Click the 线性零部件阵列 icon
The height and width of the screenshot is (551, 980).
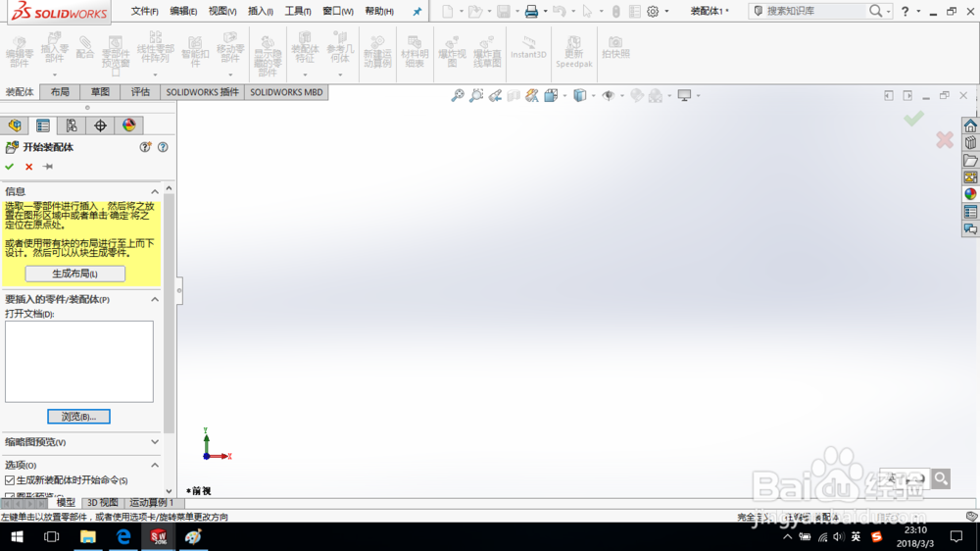click(x=155, y=47)
